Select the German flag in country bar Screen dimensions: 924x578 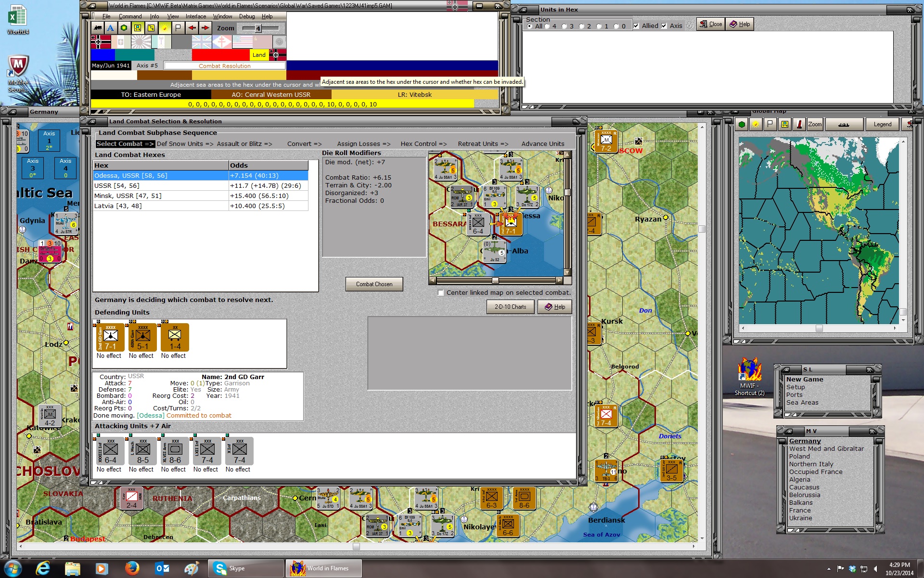pos(101,42)
